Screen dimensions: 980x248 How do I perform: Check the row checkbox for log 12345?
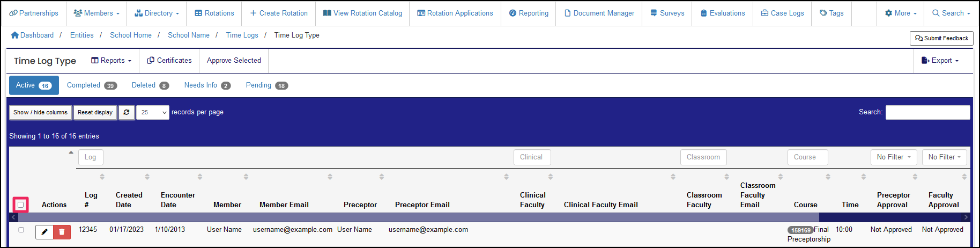pyautogui.click(x=21, y=230)
